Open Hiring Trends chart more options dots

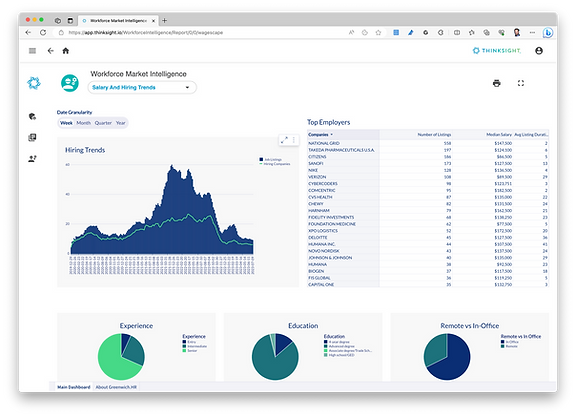pos(294,140)
